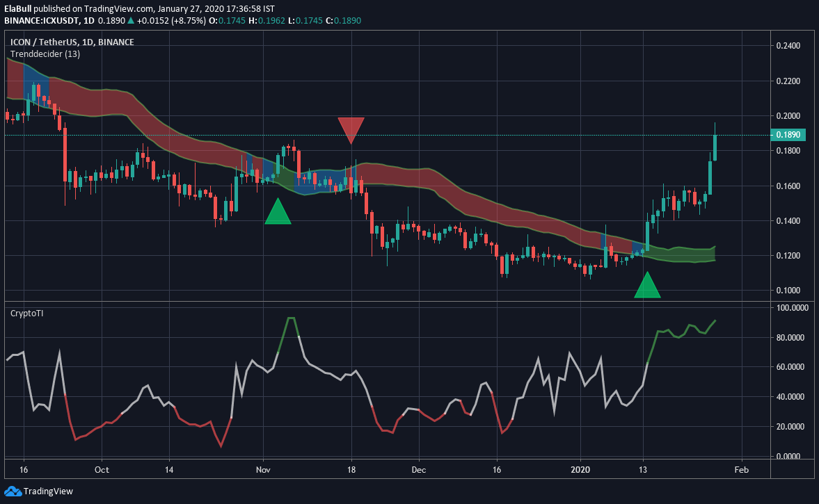Click the 100.0000 oscillator axis label
The image size is (819, 504).
(793, 308)
